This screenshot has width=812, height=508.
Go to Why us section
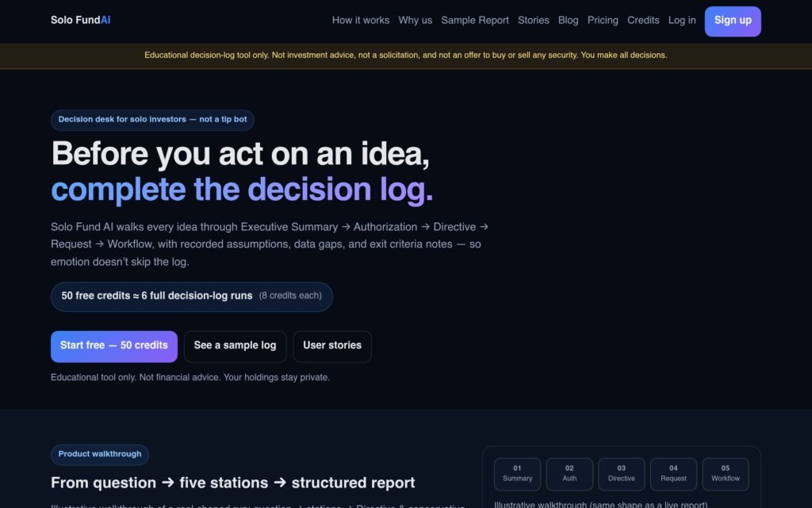coord(415,20)
